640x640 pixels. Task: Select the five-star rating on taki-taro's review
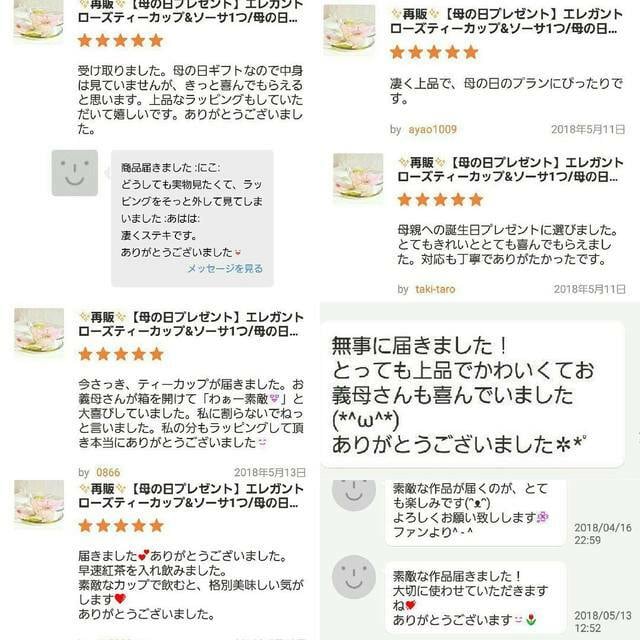[x=440, y=200]
